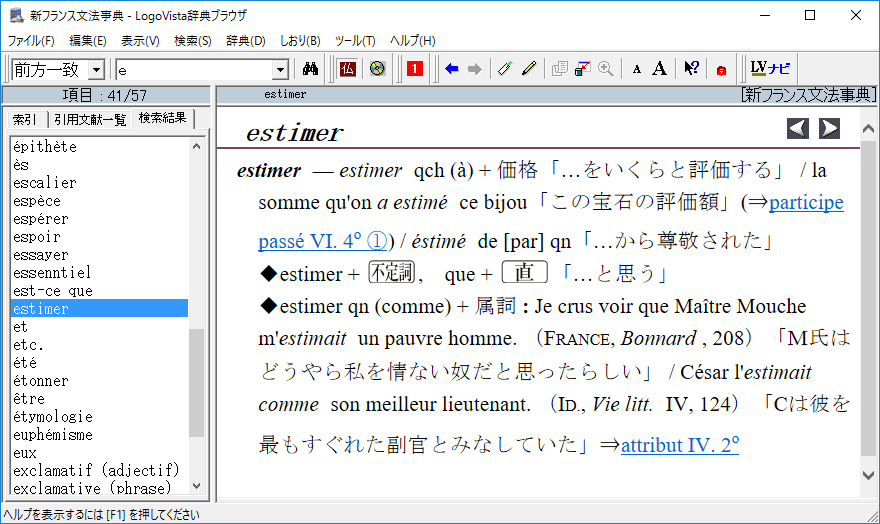880x524 pixels.
Task: Click the small A font-size icon
Action: pyautogui.click(x=637, y=69)
